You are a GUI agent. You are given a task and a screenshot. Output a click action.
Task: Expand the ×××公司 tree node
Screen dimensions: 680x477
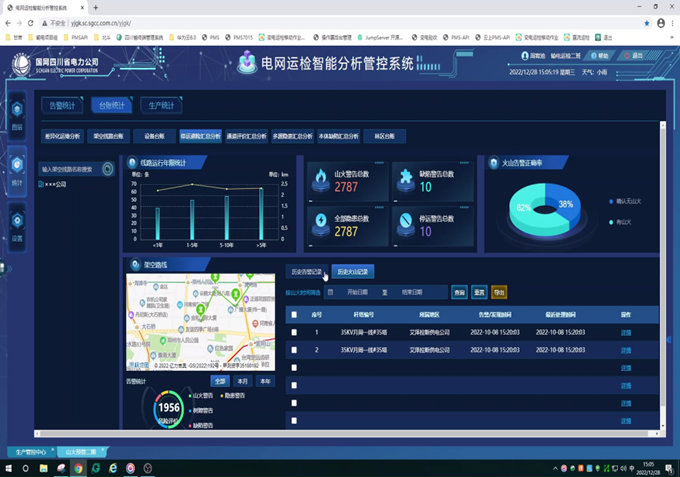click(x=40, y=184)
